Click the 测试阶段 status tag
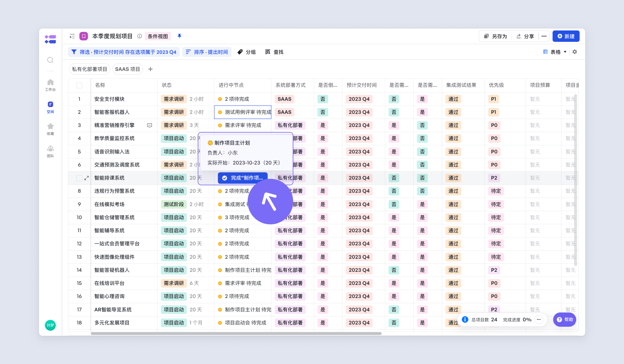This screenshot has height=364, width=624. (x=174, y=204)
